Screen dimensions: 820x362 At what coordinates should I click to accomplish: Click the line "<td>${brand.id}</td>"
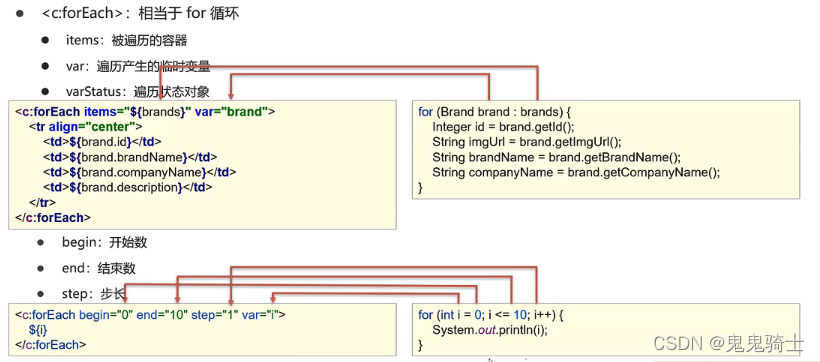(102, 142)
